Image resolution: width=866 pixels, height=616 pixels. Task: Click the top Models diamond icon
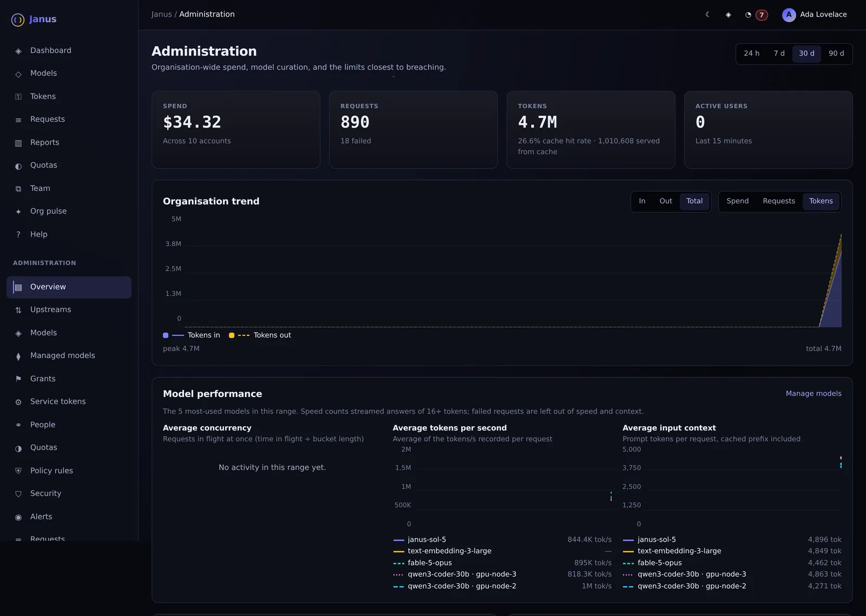pos(18,74)
